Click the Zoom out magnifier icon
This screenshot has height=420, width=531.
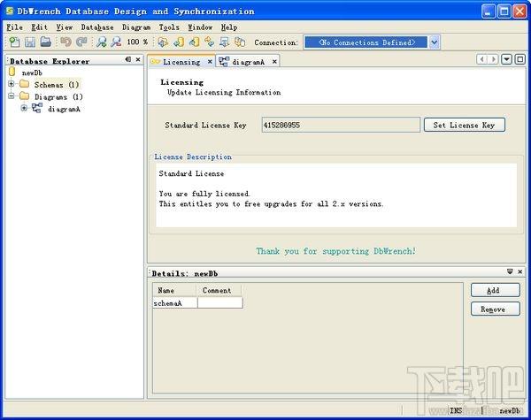coord(116,42)
